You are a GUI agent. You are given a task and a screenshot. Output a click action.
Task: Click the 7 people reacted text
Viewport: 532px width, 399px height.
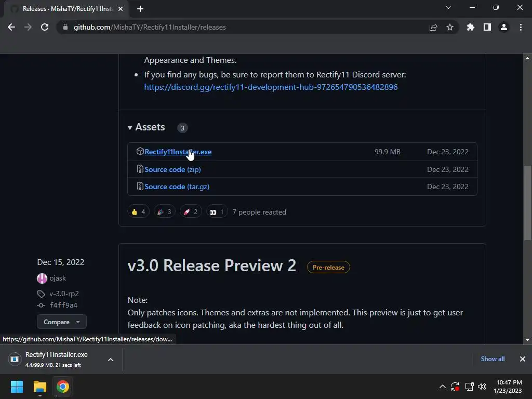(x=259, y=212)
